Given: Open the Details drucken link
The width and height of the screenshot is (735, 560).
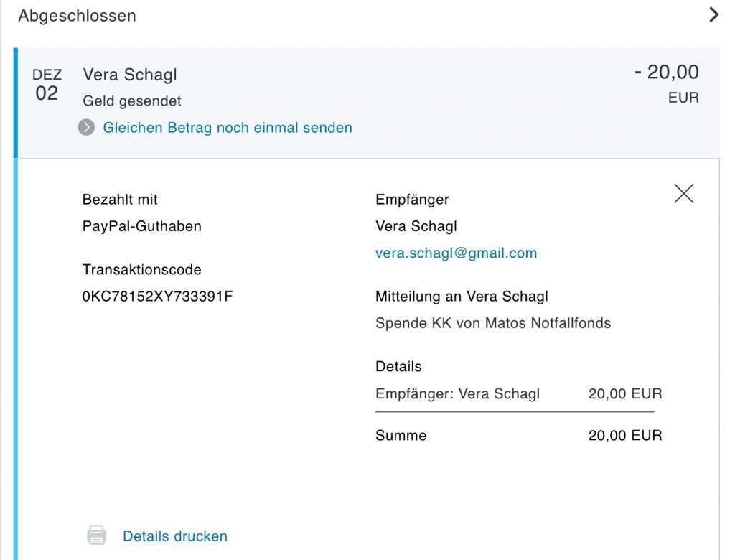Looking at the screenshot, I should click(x=175, y=536).
